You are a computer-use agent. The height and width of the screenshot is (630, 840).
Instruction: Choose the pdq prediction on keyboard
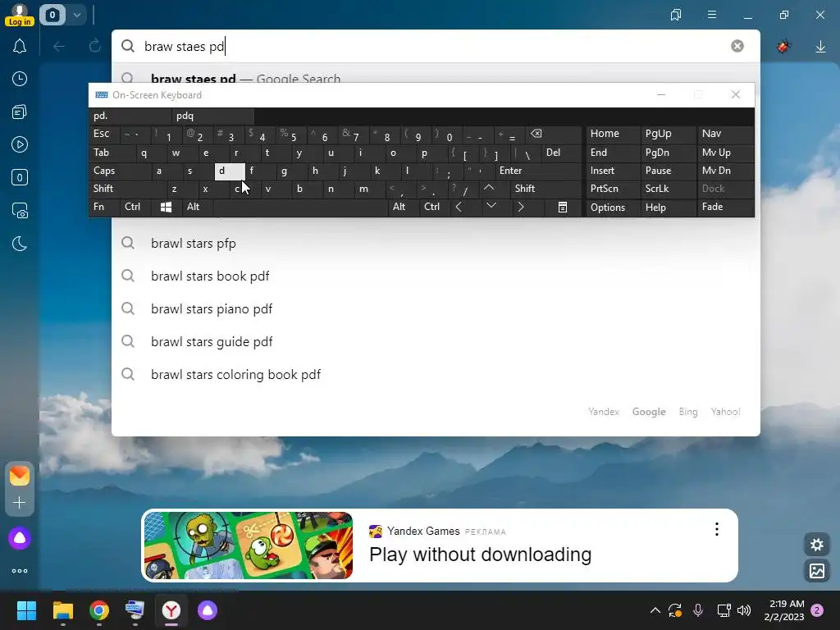212,116
